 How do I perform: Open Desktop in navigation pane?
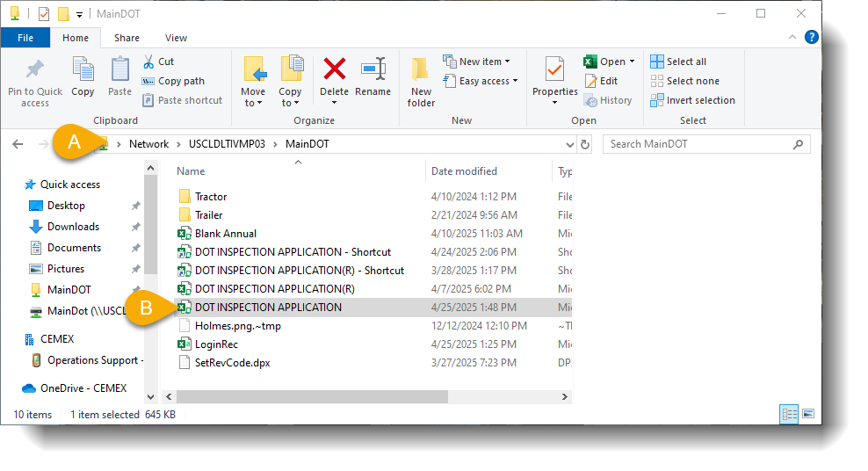tap(66, 206)
